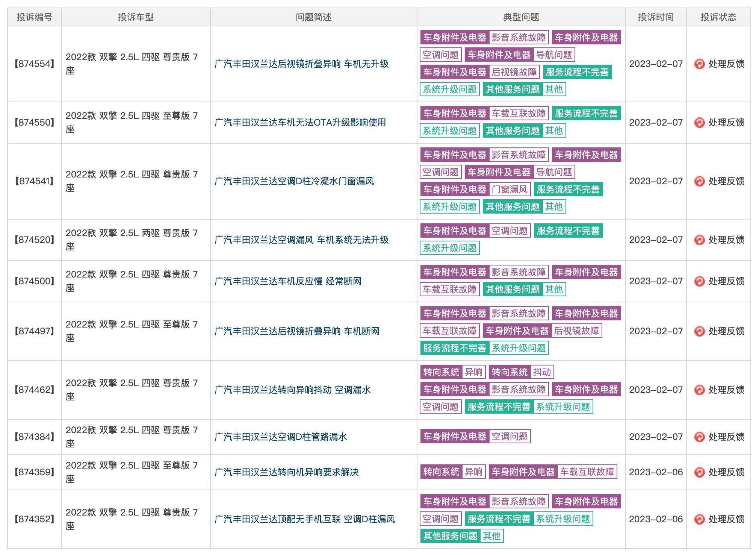The width and height of the screenshot is (756, 555).
Task: Select complaint number 【874462】
Action: pyautogui.click(x=35, y=390)
